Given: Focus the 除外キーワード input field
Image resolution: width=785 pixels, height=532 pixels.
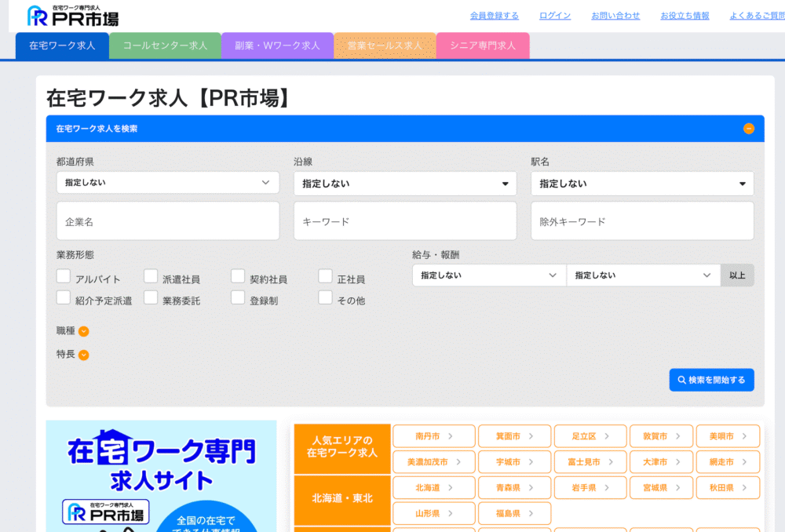Looking at the screenshot, I should tap(642, 221).
